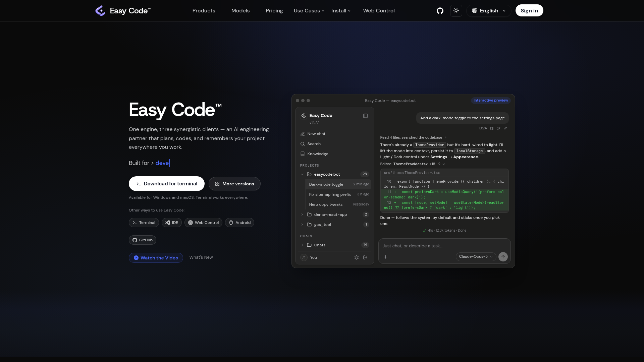Expand the Use Cases dropdown
Screen dimensions: 644x362
309,11
